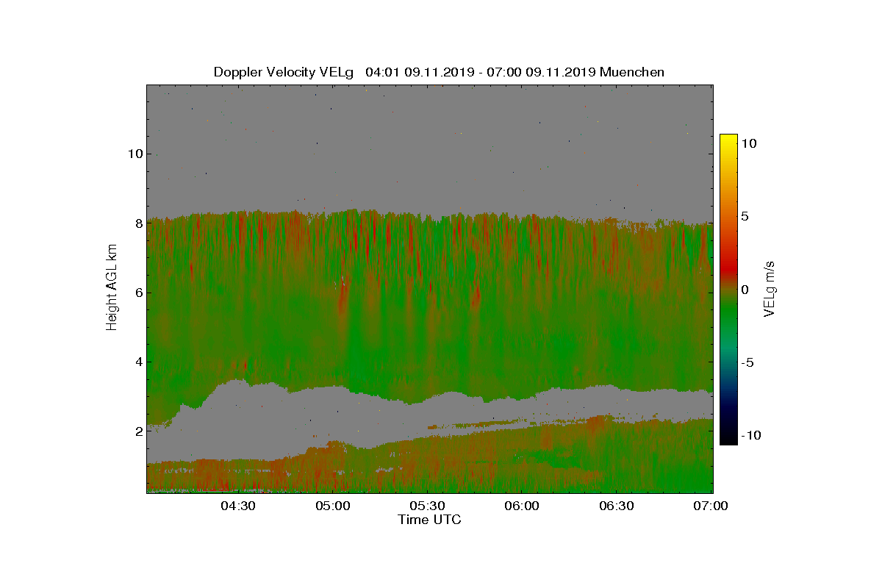Click the 'Time UTC' axis label
882x588 pixels.
pyautogui.click(x=430, y=520)
